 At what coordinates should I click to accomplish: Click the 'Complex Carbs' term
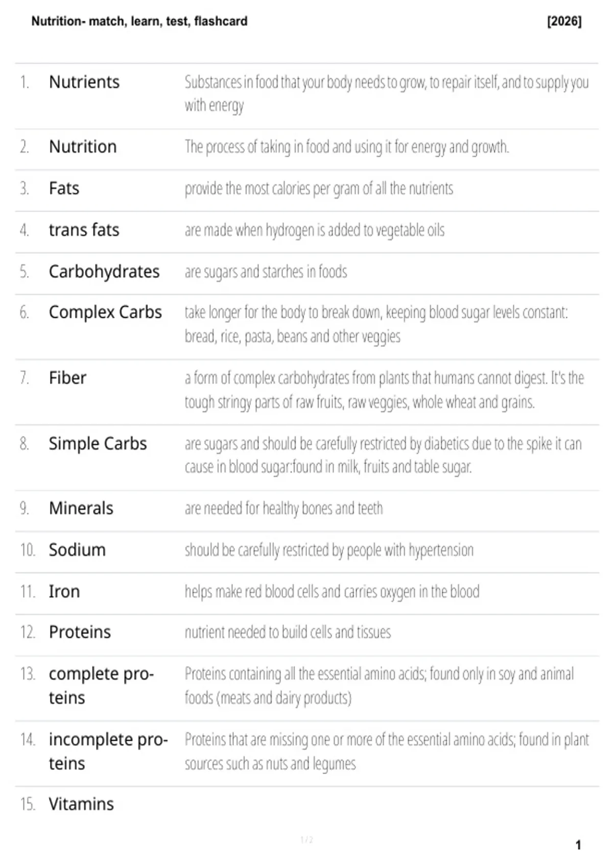pos(105,312)
